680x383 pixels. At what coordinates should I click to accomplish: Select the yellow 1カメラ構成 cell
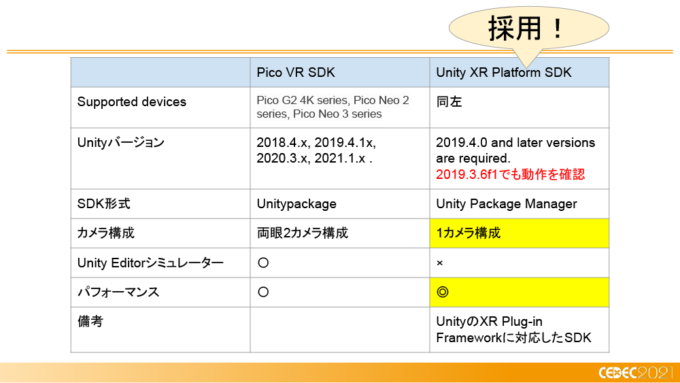pos(519,233)
